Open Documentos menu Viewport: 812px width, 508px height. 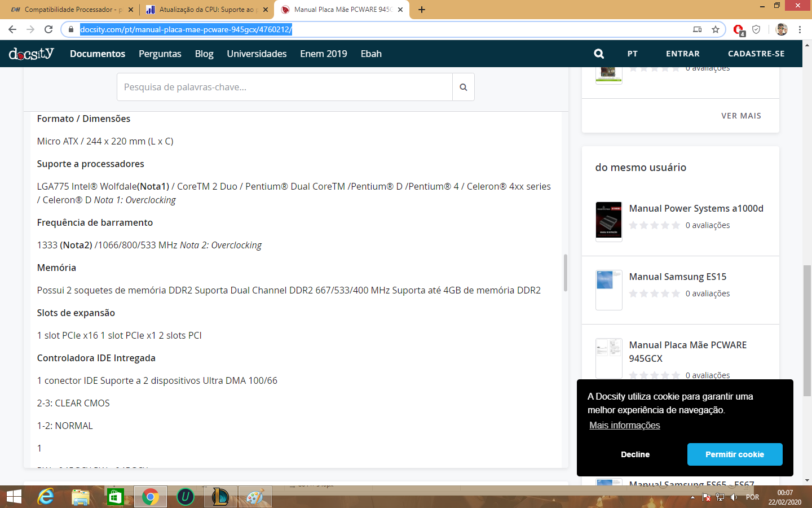[x=98, y=54]
